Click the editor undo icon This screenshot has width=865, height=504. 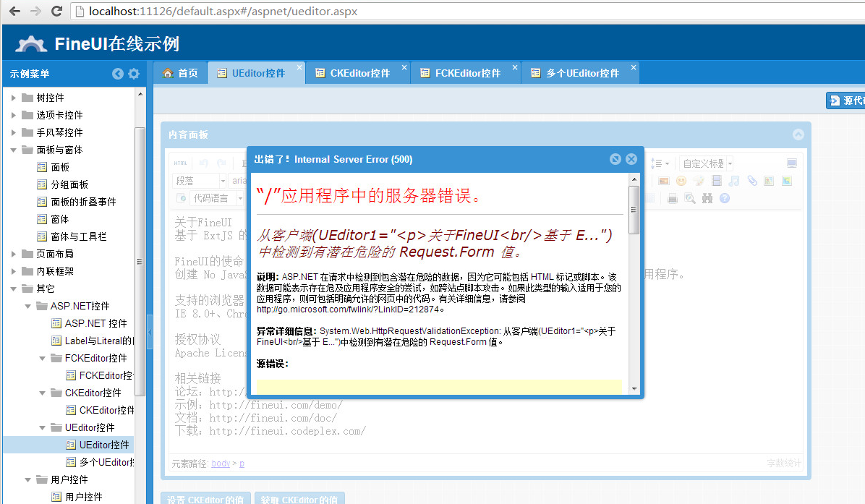pyautogui.click(x=204, y=163)
